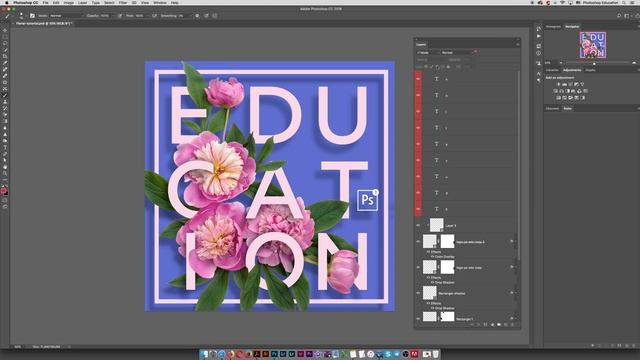This screenshot has width=640, height=360.
Task: Click the smoothing options gear icon
Action: click(197, 16)
